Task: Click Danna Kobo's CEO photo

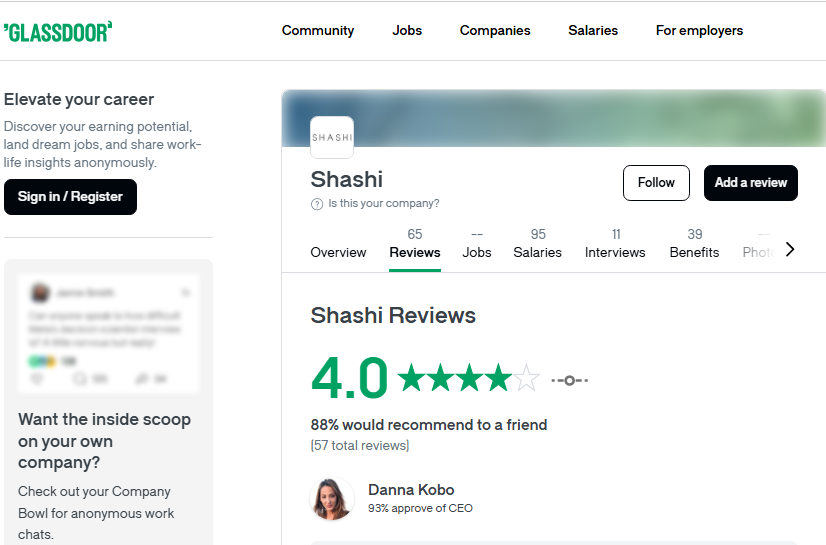Action: point(333,499)
